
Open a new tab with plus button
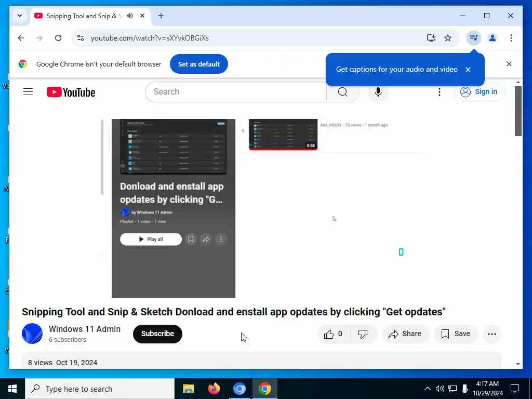(161, 16)
